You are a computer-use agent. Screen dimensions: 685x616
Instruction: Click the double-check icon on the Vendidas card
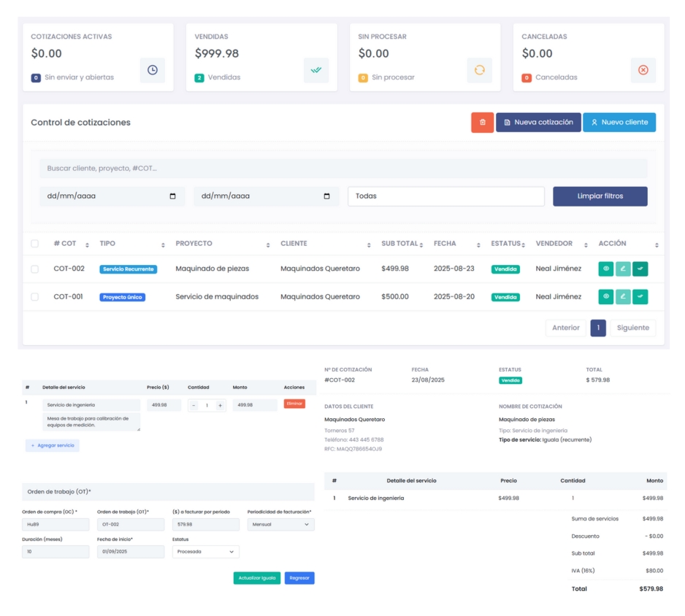(x=315, y=69)
